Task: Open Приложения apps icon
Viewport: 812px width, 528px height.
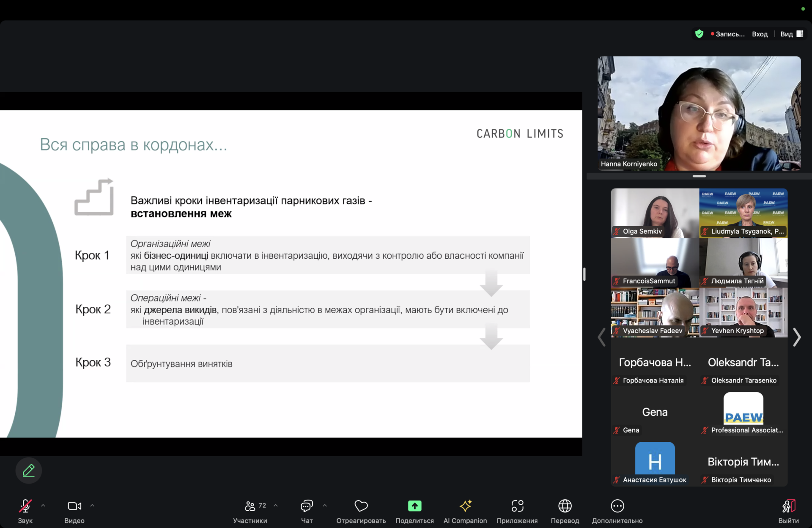Action: 517,506
